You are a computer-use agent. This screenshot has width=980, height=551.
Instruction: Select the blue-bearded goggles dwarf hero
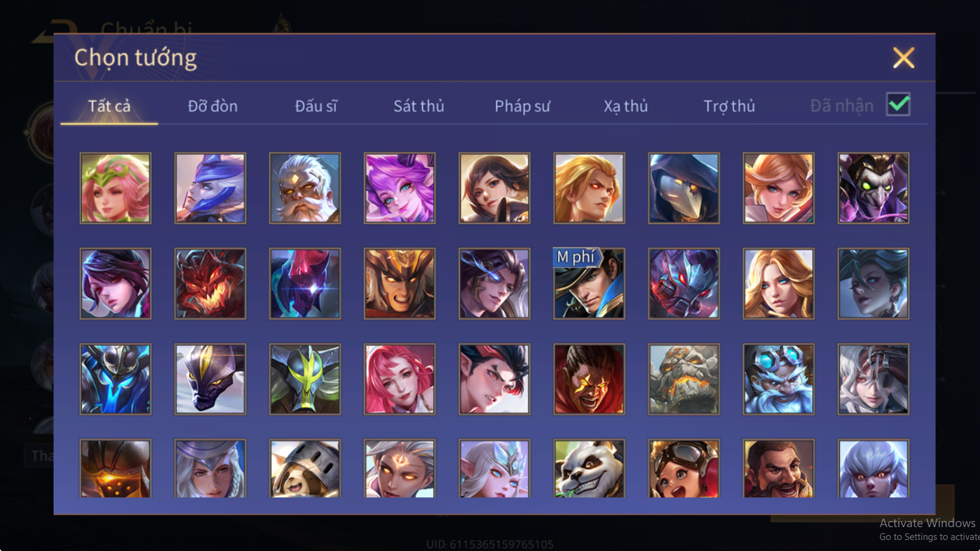click(778, 379)
